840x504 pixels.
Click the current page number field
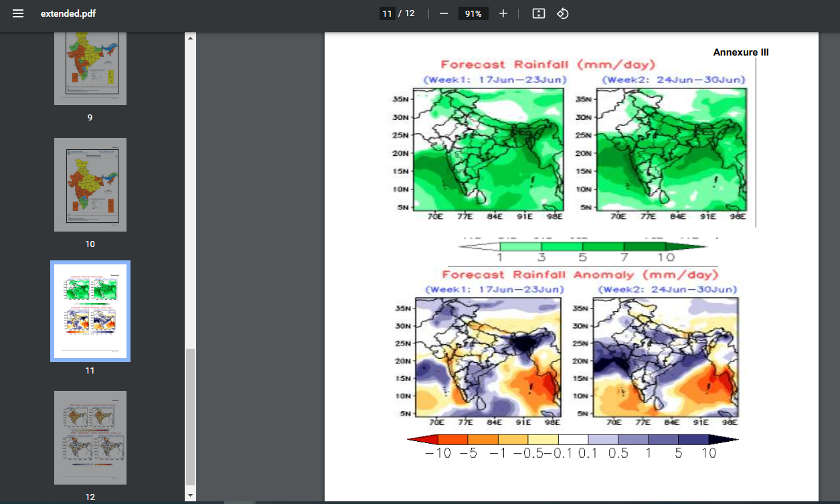(x=387, y=13)
